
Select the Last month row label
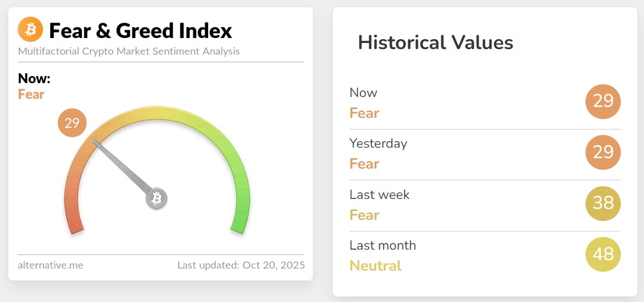[382, 245]
